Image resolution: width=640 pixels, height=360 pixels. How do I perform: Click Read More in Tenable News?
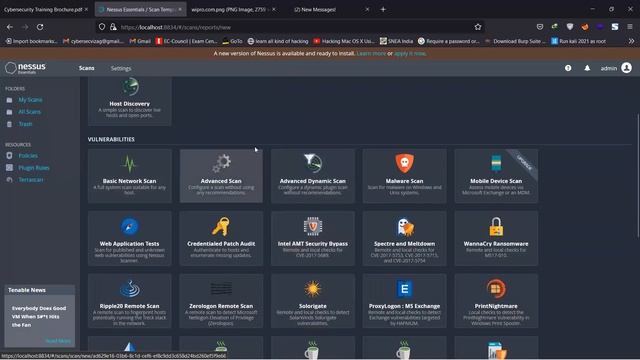point(58,341)
